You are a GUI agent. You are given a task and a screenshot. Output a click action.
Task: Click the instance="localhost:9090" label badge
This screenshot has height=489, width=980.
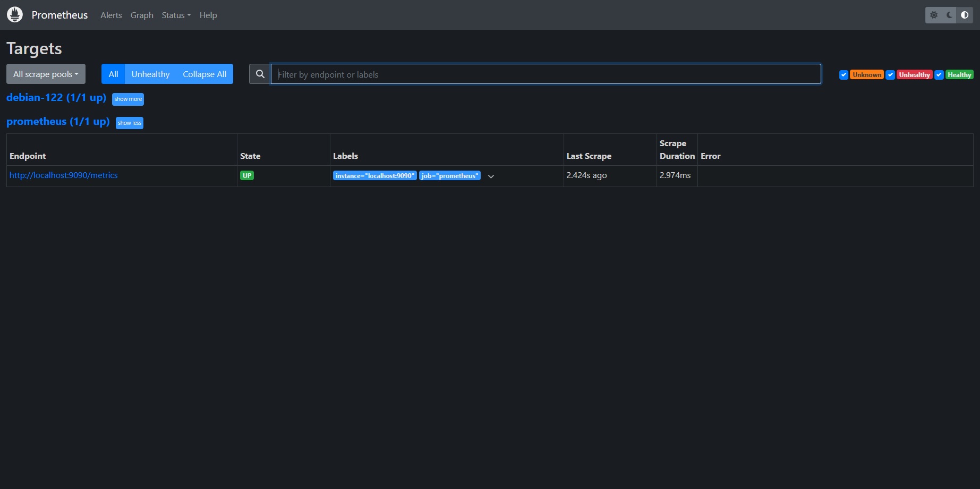coord(375,176)
